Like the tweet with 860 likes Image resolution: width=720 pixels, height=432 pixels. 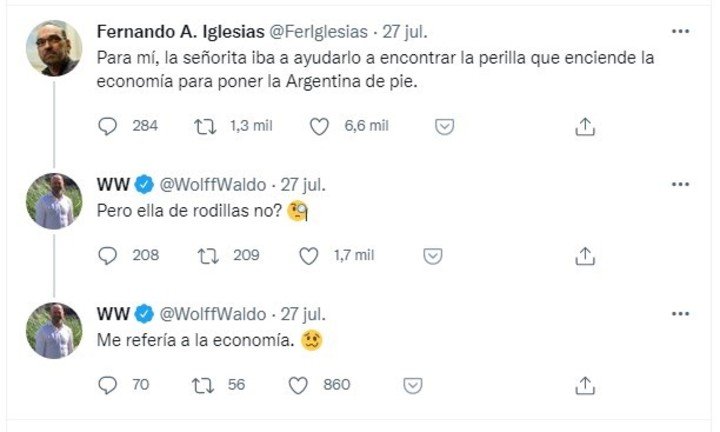point(297,385)
